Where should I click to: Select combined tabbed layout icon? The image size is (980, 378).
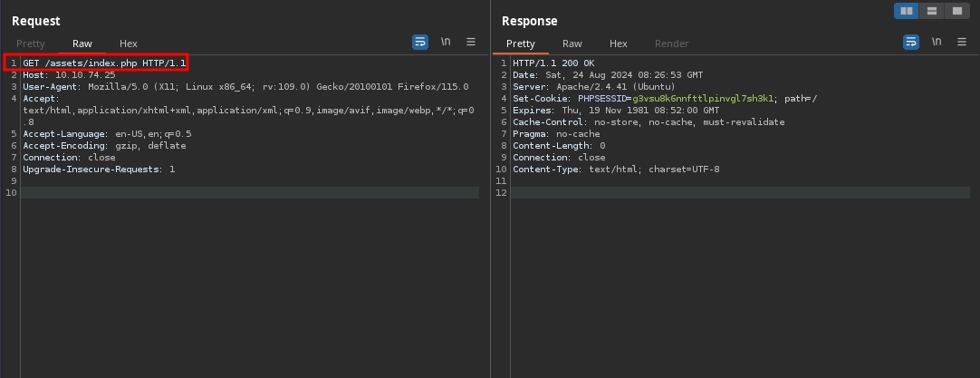click(956, 11)
